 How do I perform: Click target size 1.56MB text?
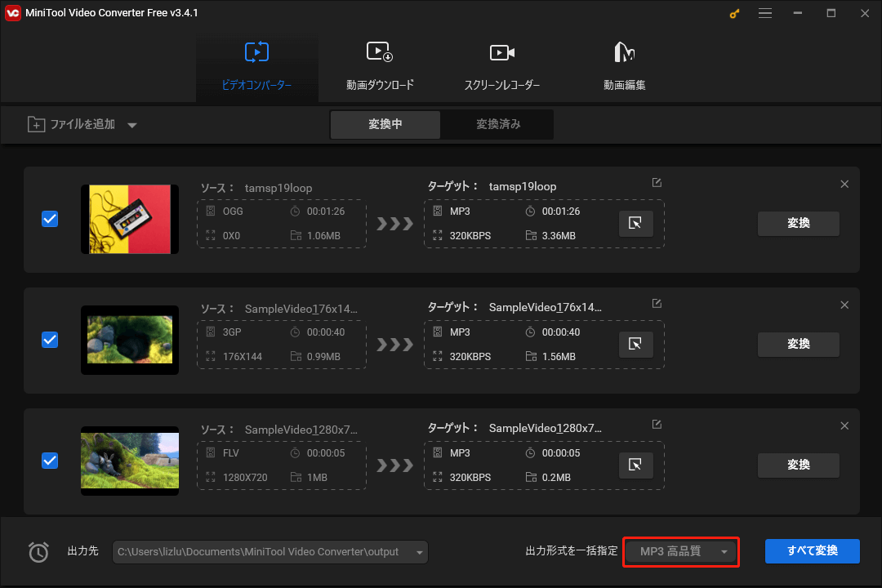coord(559,357)
